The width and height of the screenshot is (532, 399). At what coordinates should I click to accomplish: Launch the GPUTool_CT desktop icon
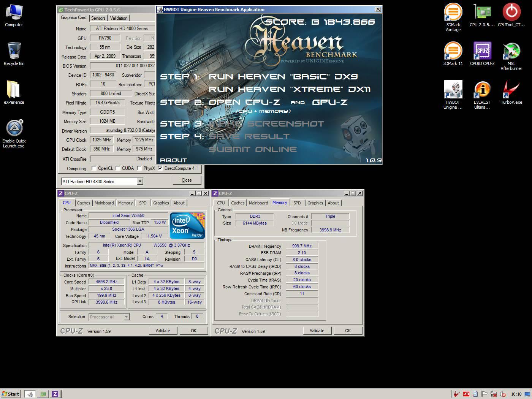[x=511, y=15]
